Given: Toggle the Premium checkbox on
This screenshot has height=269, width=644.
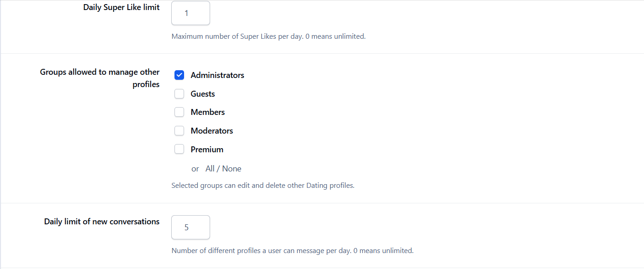Looking at the screenshot, I should tap(179, 150).
